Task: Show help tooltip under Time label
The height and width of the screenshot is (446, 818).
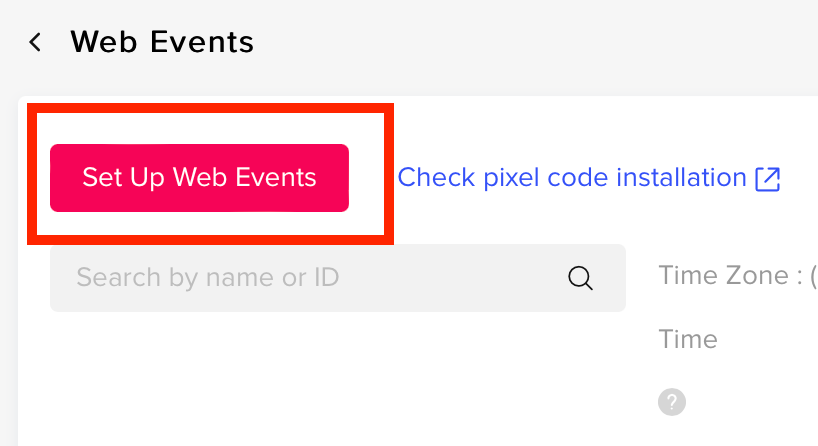Action: [672, 402]
